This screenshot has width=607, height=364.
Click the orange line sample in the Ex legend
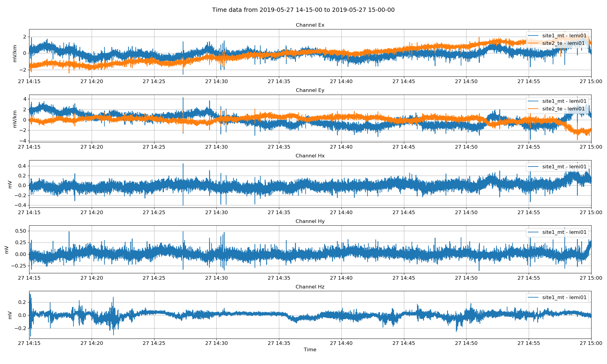[533, 43]
